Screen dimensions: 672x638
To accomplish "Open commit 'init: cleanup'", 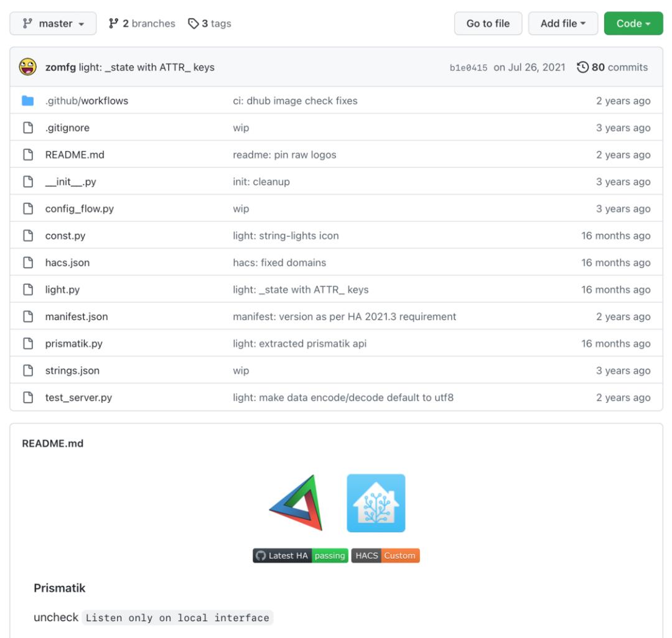I will click(x=261, y=182).
